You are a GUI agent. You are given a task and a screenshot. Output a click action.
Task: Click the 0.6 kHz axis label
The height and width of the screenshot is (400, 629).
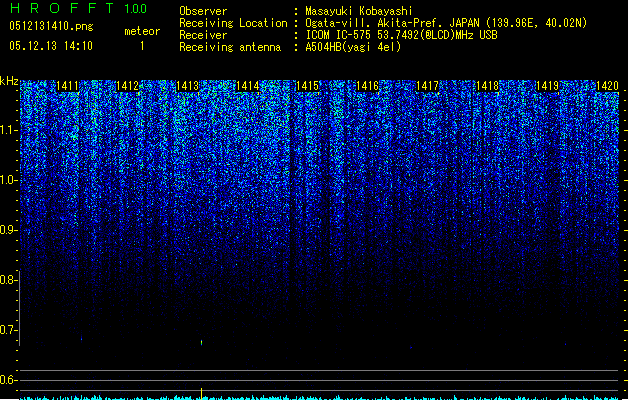pyautogui.click(x=8, y=380)
